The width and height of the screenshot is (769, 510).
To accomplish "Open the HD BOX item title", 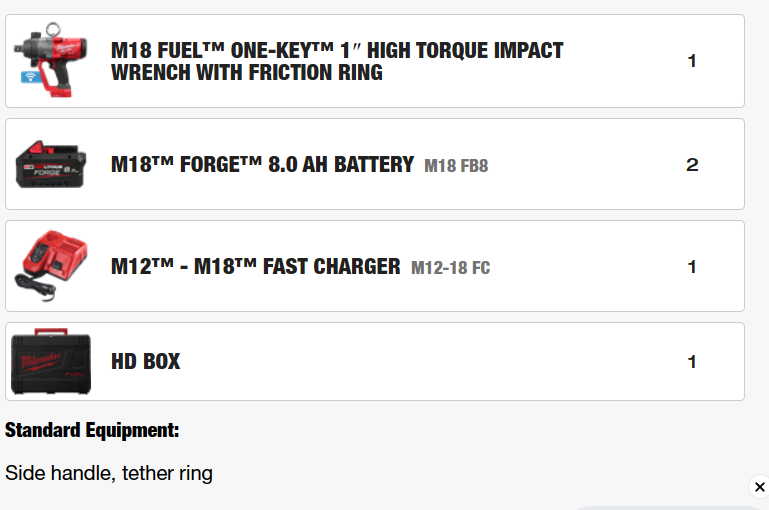I will click(146, 361).
